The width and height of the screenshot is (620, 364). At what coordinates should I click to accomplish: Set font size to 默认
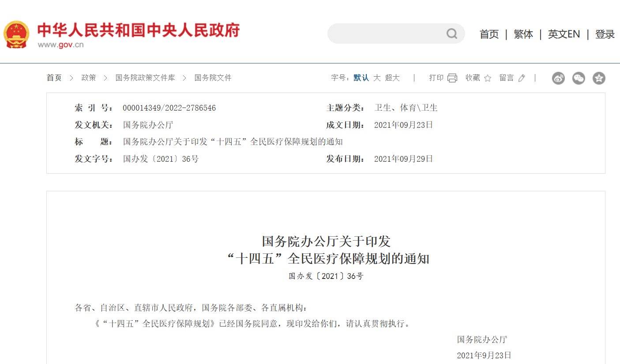tap(361, 78)
